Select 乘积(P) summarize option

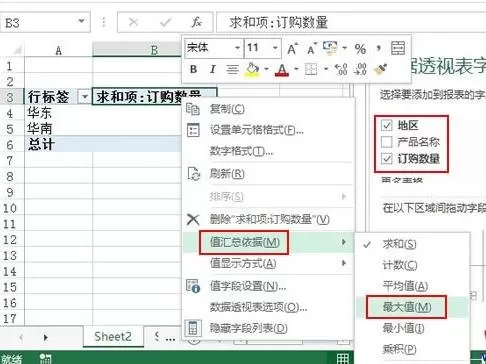pos(412,349)
